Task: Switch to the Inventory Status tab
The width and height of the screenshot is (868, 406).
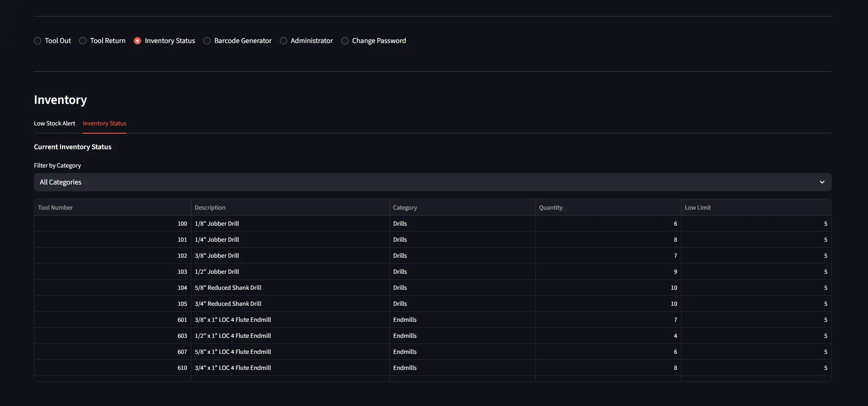Action: coord(104,124)
